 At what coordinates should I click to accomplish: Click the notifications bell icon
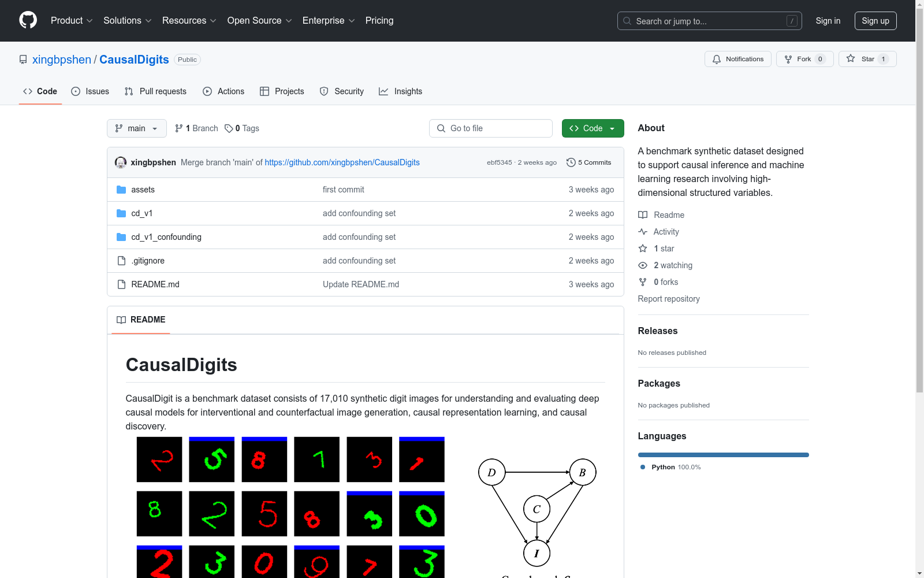[x=717, y=59]
